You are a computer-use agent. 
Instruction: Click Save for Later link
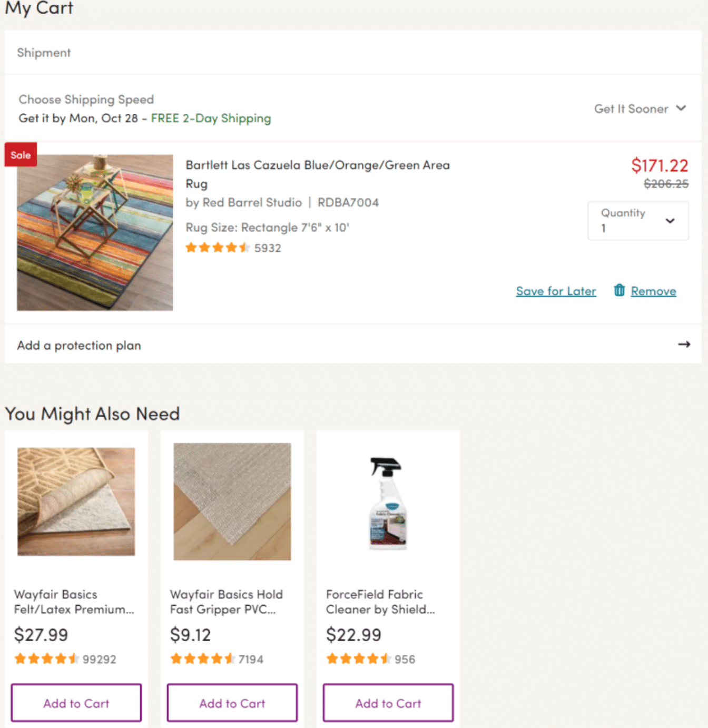click(556, 291)
